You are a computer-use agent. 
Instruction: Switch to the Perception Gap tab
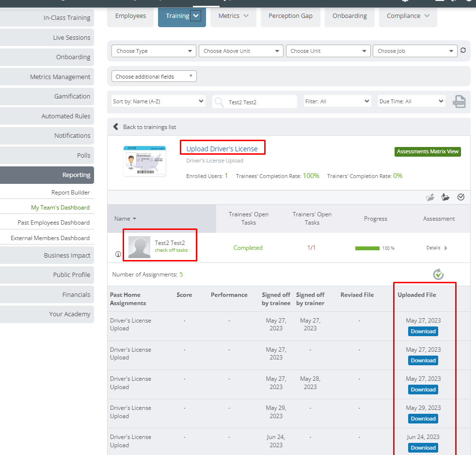[x=290, y=16]
